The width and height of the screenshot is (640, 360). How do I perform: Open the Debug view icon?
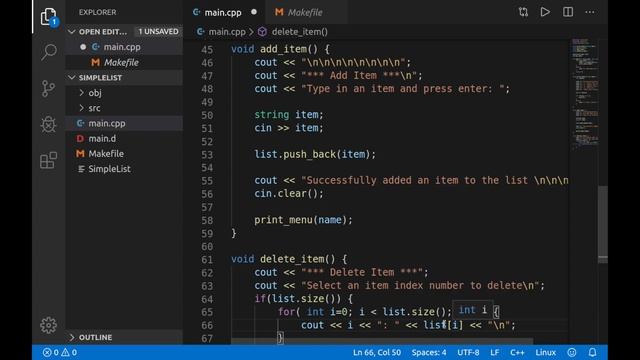pyautogui.click(x=49, y=124)
